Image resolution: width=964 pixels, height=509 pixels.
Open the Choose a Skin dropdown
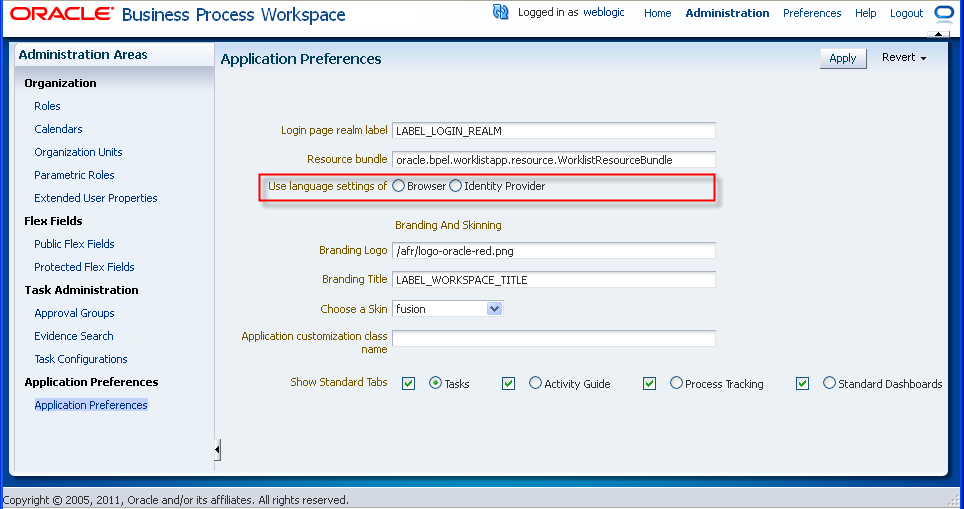pyautogui.click(x=494, y=309)
